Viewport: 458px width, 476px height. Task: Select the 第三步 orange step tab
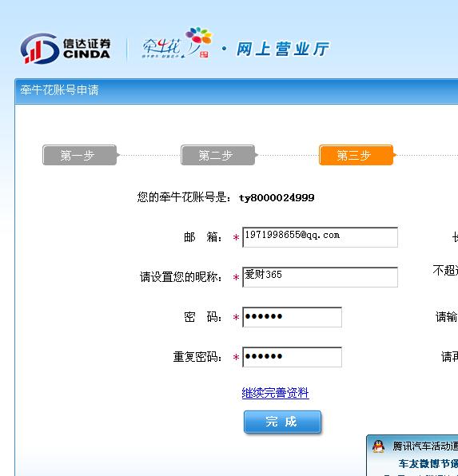point(356,155)
